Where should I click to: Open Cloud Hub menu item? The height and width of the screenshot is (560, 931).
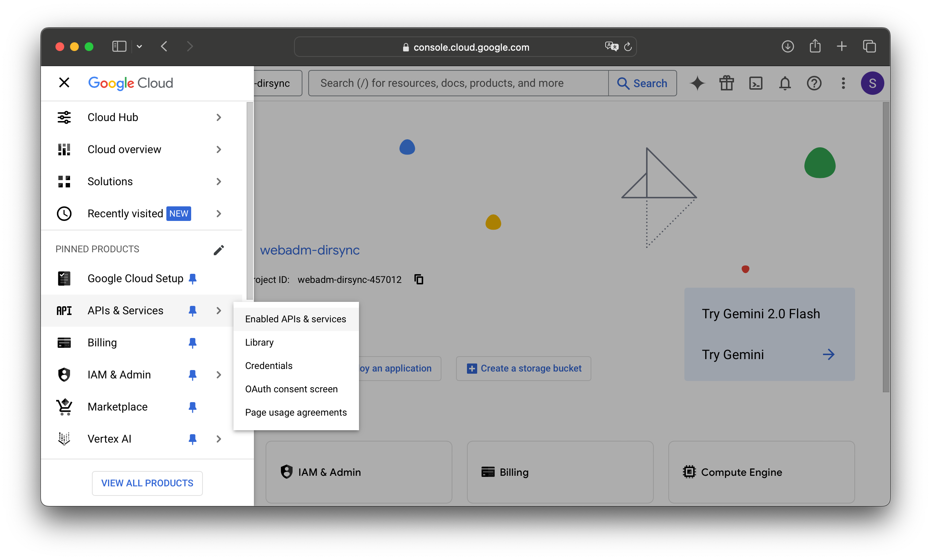click(142, 117)
